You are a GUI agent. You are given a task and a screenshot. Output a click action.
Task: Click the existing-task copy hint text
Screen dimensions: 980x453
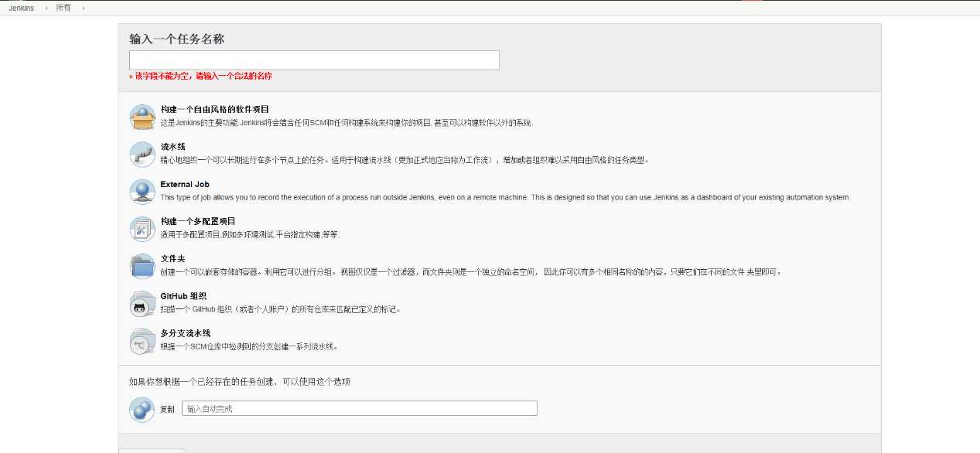click(x=240, y=381)
